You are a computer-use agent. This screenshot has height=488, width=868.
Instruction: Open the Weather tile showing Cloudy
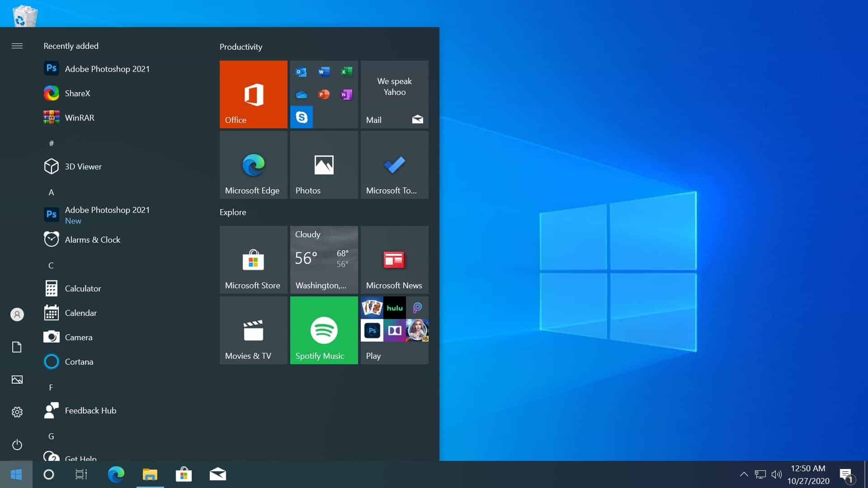(x=324, y=259)
